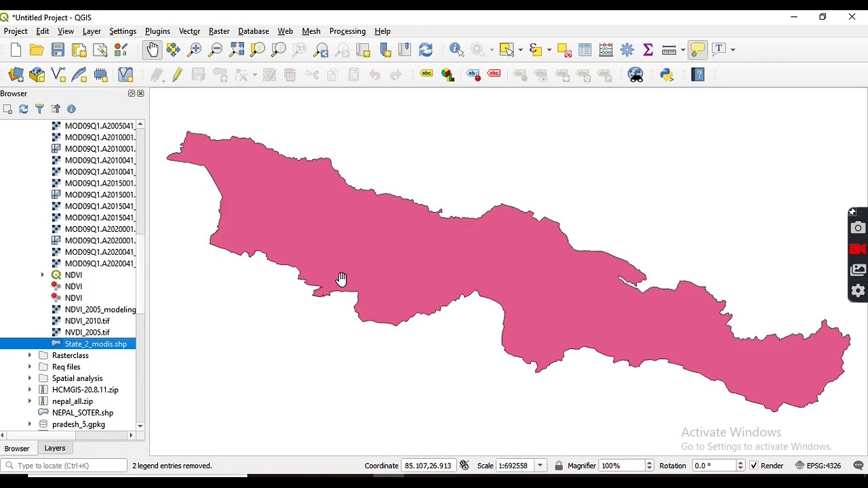Open the Field Calculator abacus icon

[606, 49]
